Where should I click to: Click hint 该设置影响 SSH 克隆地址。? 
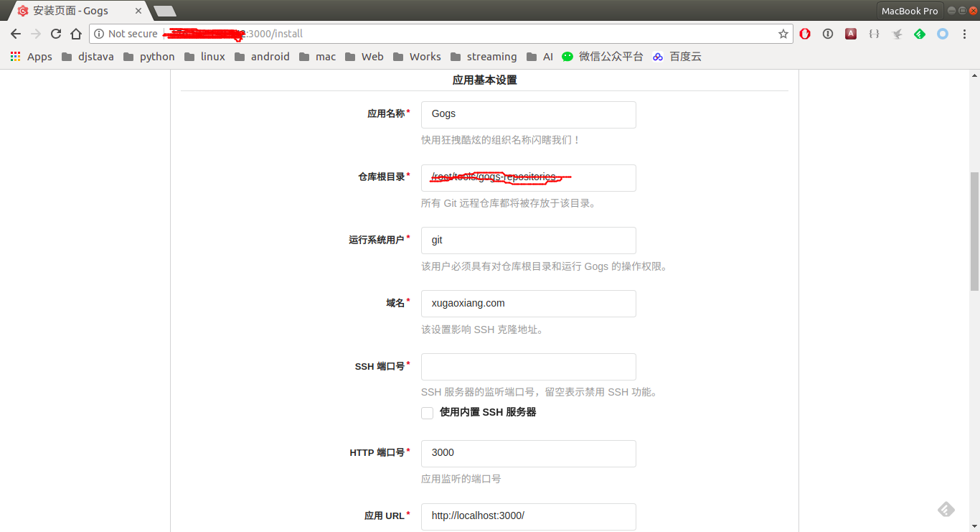483,330
